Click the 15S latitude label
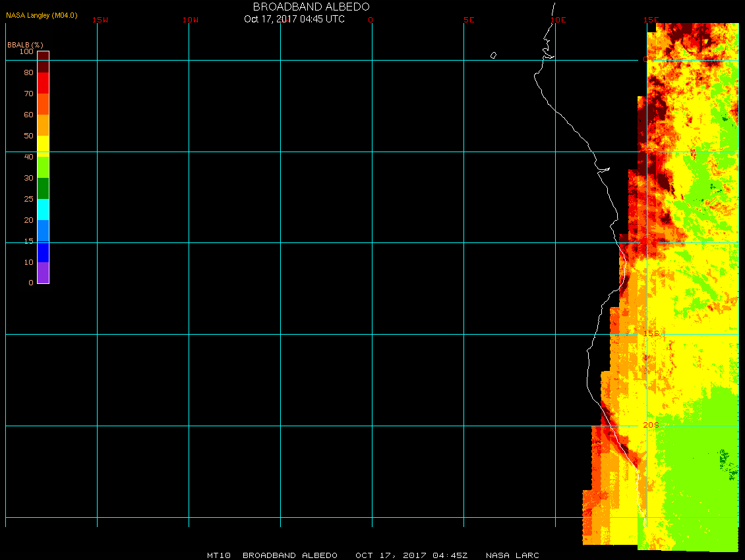 point(651,333)
